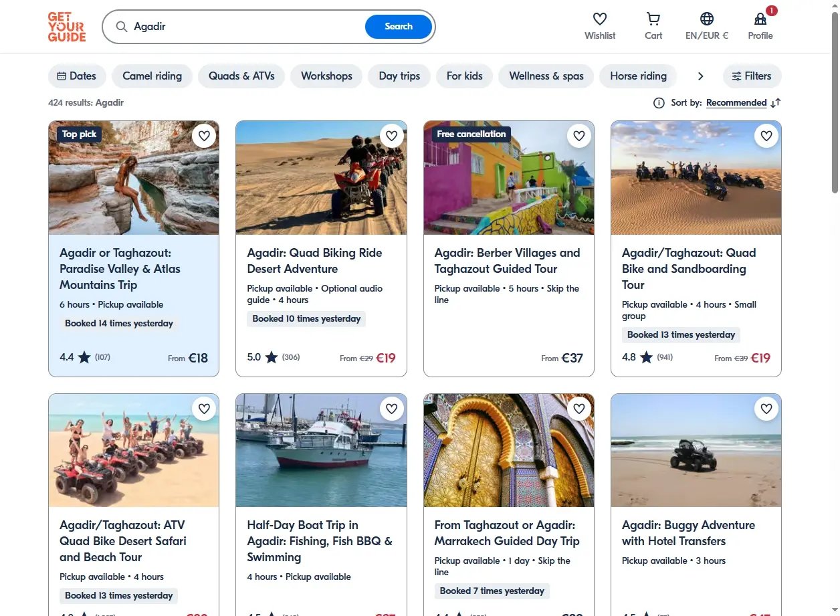Click the star rating on Quad Biking Ride card
Screen dimensions: 840x616
click(272, 358)
